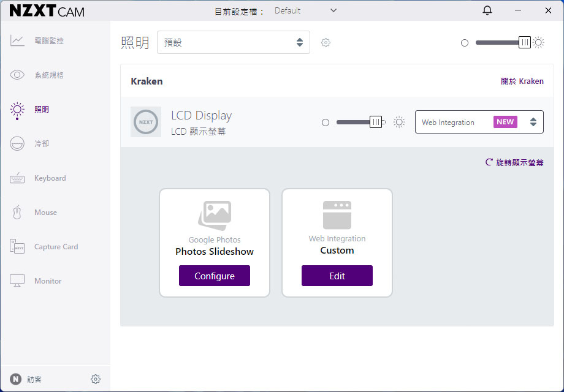Click the NZXT LCD Display thumbnail
Screen dimensions: 564x392
[146, 122]
